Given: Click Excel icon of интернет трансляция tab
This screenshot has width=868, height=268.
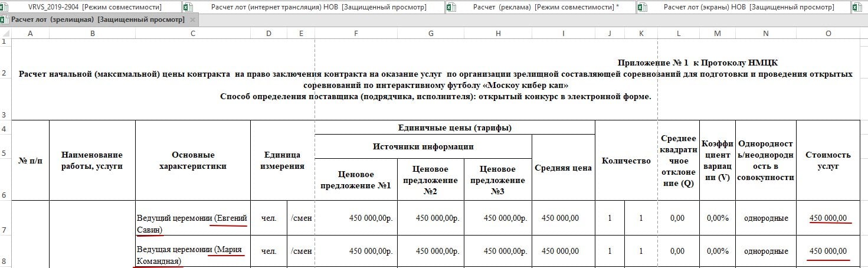Looking at the screenshot, I should click(188, 7).
